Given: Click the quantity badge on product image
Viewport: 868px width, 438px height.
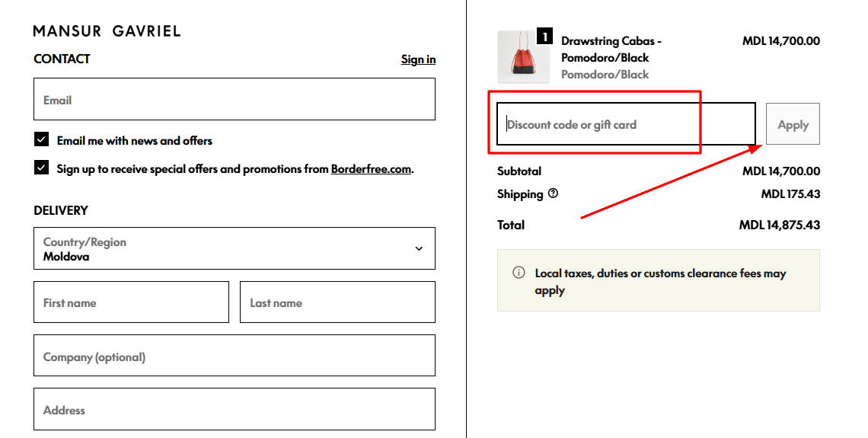Looking at the screenshot, I should [x=544, y=36].
